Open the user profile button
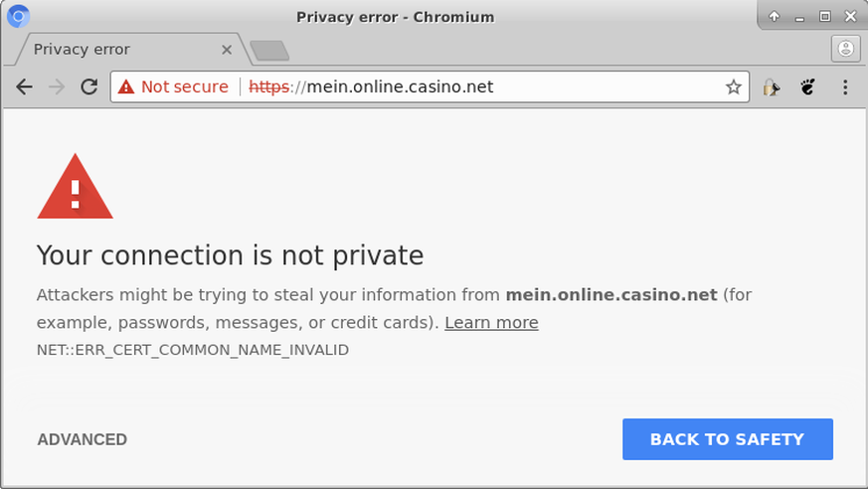The image size is (868, 489). (845, 48)
